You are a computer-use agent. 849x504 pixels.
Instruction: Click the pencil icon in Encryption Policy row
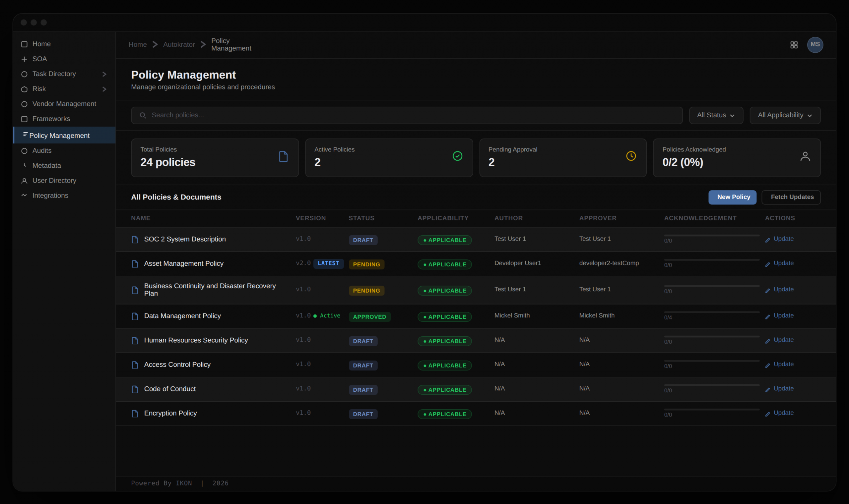[x=767, y=414]
